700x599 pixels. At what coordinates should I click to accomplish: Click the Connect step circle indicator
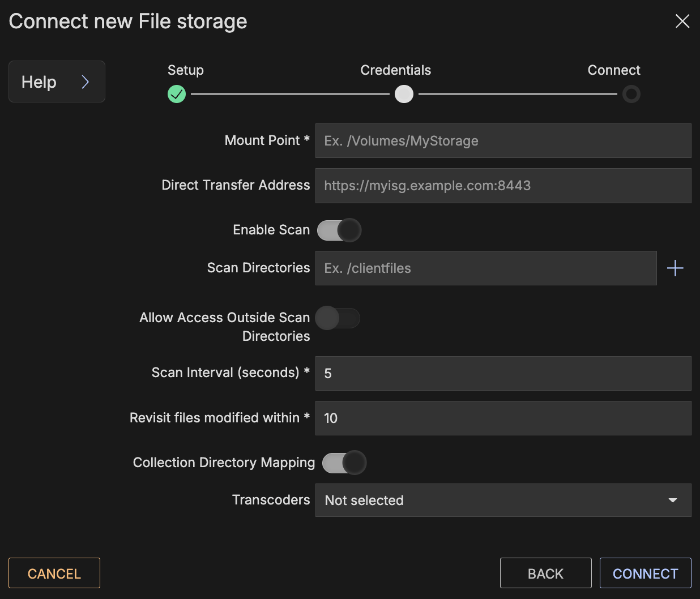[x=631, y=94]
